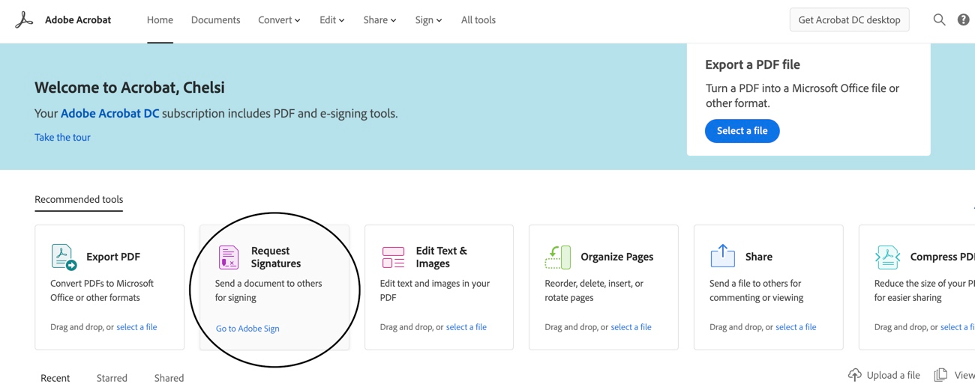Click the Upload a file text
977x385 pixels.
point(894,375)
